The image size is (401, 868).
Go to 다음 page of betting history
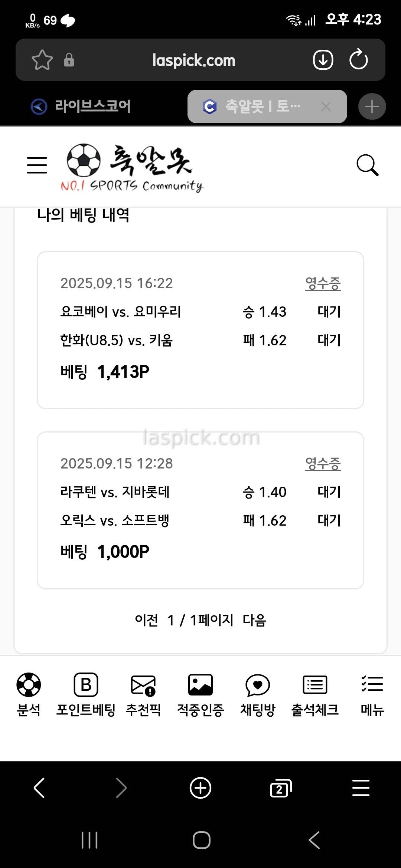pos(254,620)
